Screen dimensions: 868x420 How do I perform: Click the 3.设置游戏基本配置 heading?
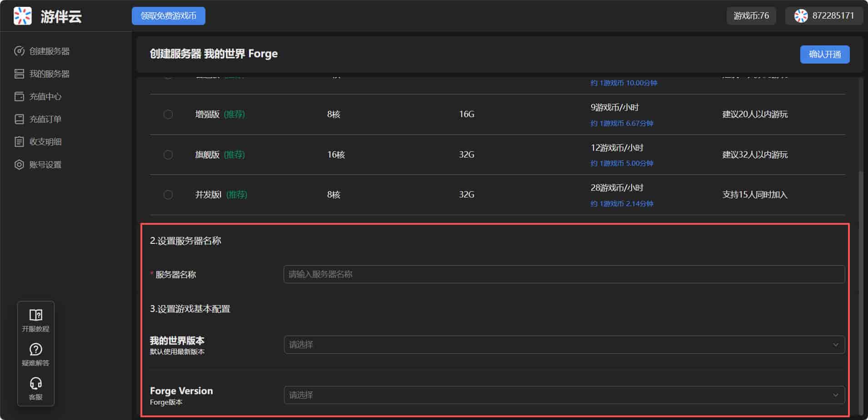click(190, 309)
